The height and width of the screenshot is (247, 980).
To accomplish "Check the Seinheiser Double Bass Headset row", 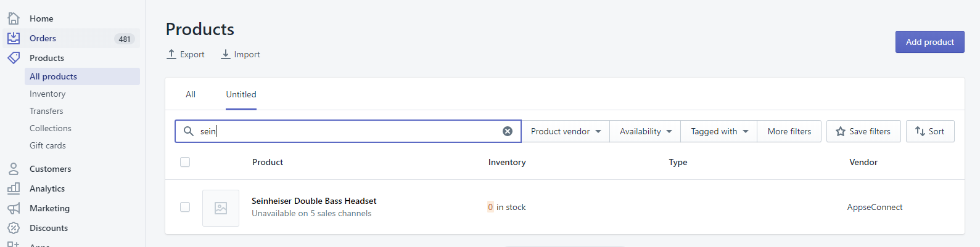I will (x=185, y=207).
